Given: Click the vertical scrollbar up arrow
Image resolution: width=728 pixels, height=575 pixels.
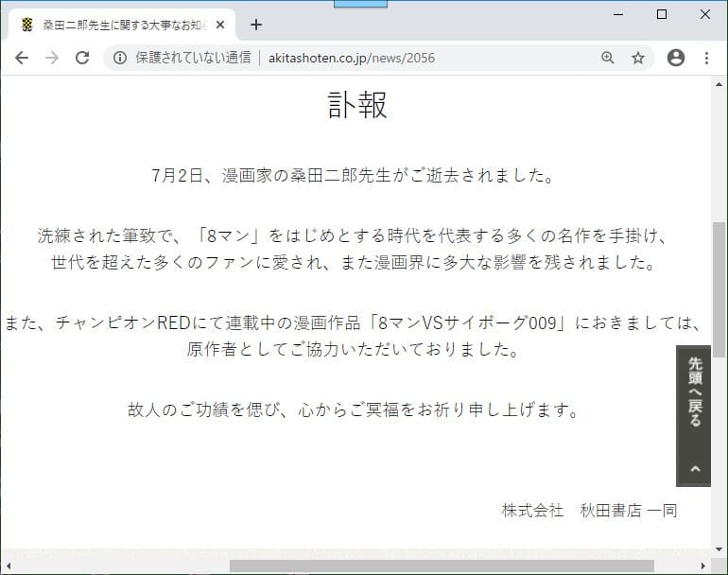Looking at the screenshot, I should click(719, 84).
